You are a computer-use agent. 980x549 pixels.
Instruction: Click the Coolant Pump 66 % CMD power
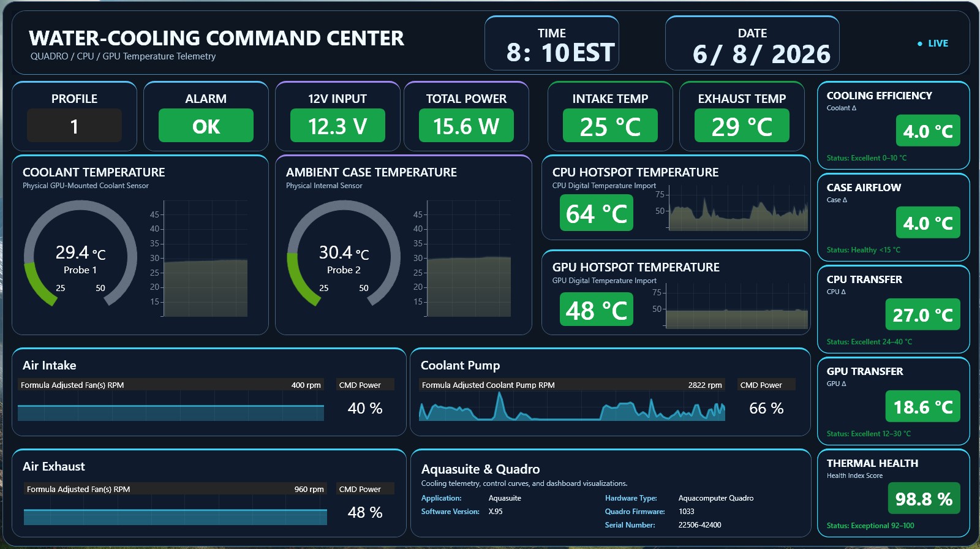pos(766,408)
